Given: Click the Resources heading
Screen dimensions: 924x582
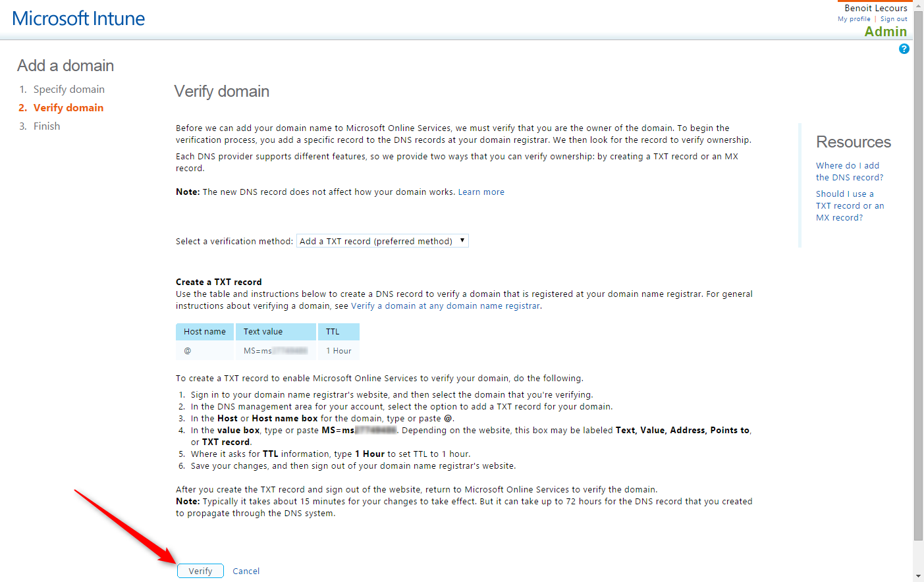Looking at the screenshot, I should [854, 142].
